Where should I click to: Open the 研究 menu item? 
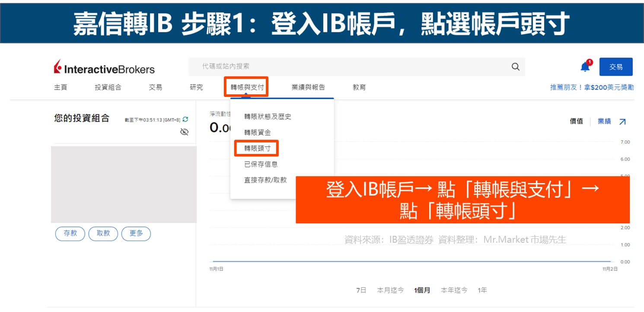[x=196, y=87]
